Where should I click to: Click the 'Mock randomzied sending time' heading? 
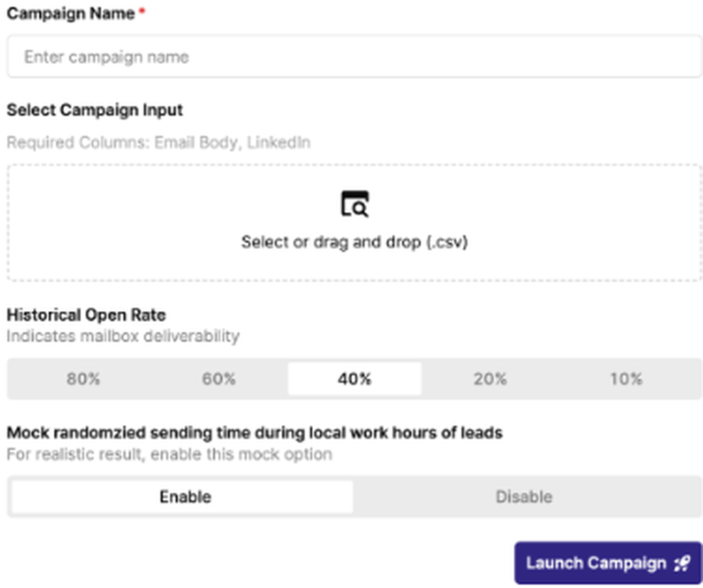tap(254, 433)
